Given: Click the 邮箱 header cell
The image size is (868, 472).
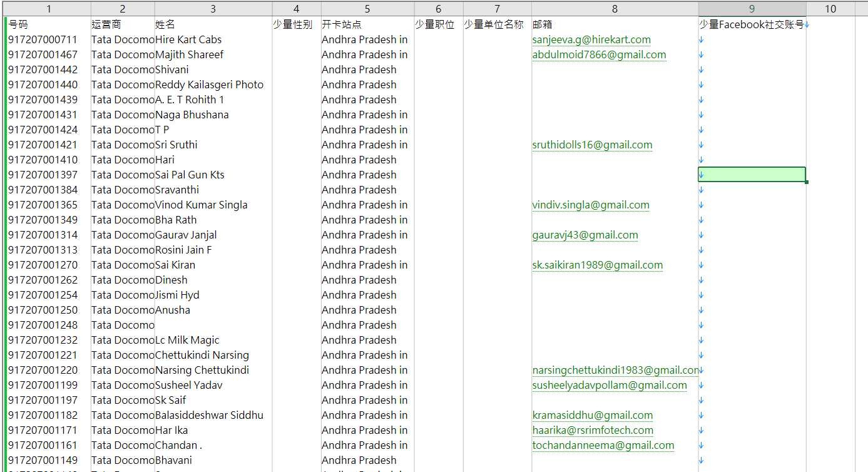Looking at the screenshot, I should tap(615, 24).
